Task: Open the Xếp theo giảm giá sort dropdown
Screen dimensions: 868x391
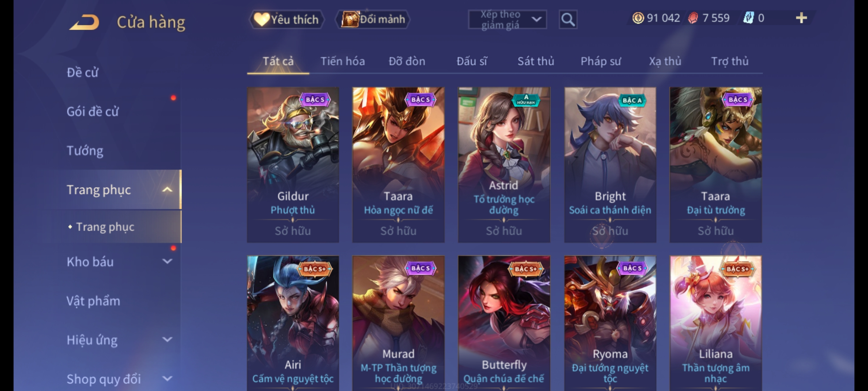Action: [507, 20]
